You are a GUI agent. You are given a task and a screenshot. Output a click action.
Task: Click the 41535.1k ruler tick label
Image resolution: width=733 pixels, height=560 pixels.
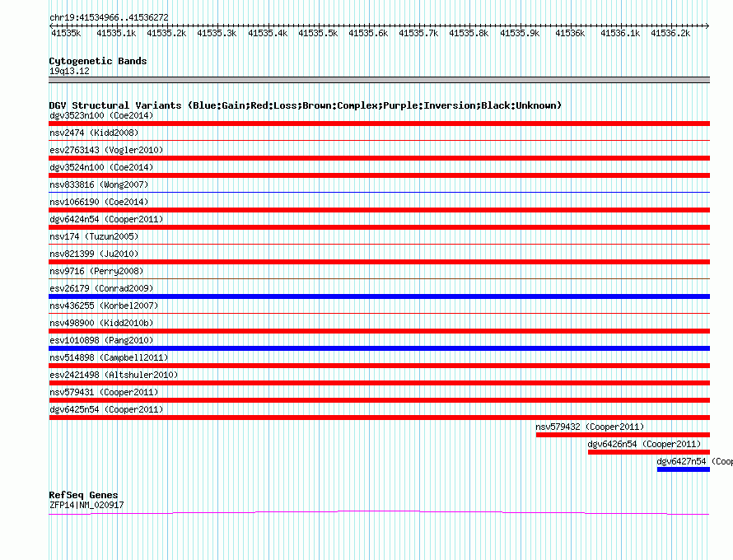coord(116,33)
